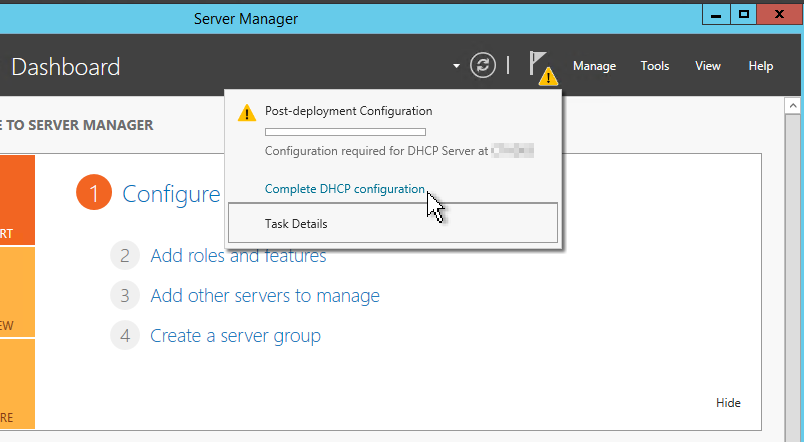The image size is (804, 442).
Task: Click the step 4 number circle
Action: coord(125,335)
